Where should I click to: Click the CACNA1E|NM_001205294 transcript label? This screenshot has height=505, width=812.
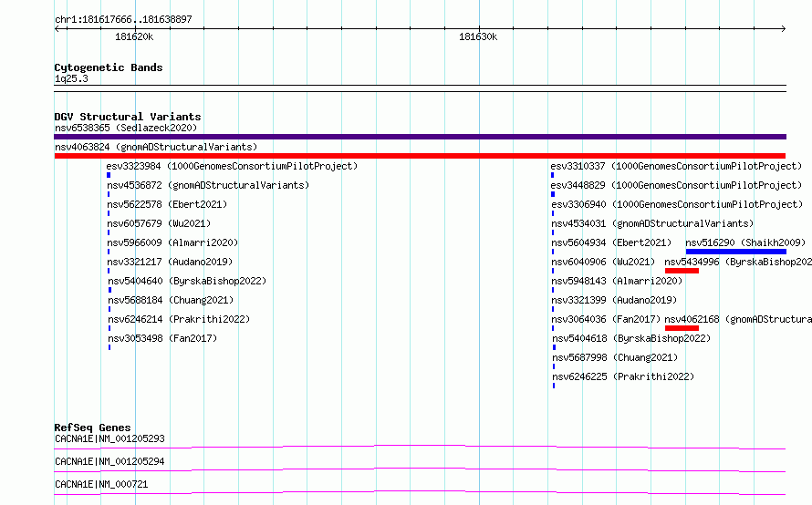pyautogui.click(x=109, y=461)
